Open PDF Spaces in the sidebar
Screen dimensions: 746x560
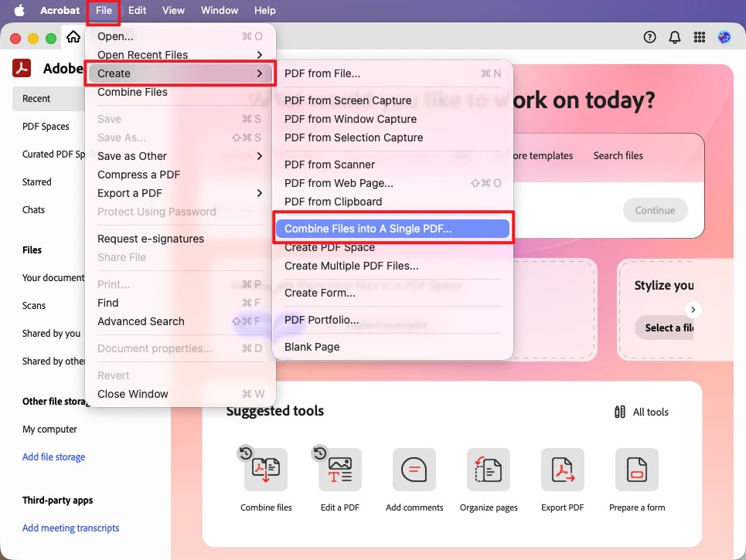[x=46, y=127]
